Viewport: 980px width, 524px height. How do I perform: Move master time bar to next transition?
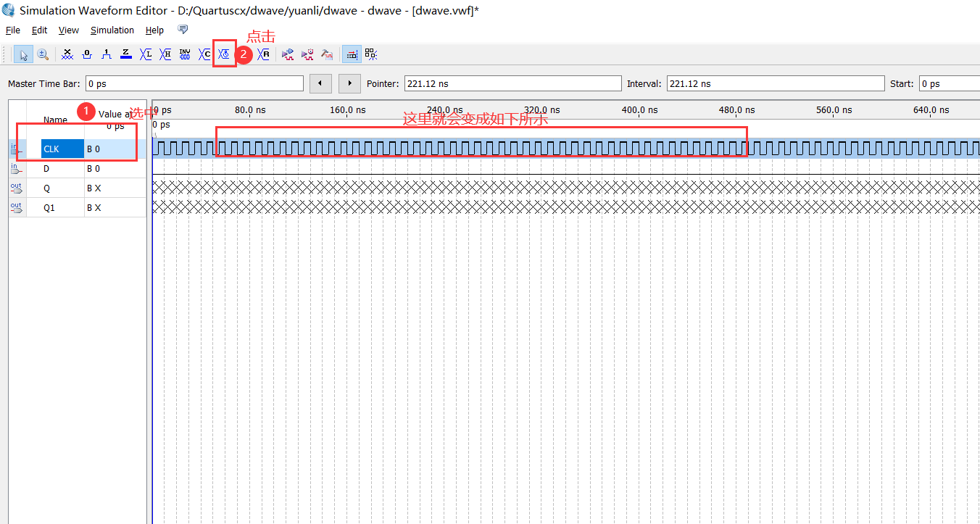click(x=350, y=83)
